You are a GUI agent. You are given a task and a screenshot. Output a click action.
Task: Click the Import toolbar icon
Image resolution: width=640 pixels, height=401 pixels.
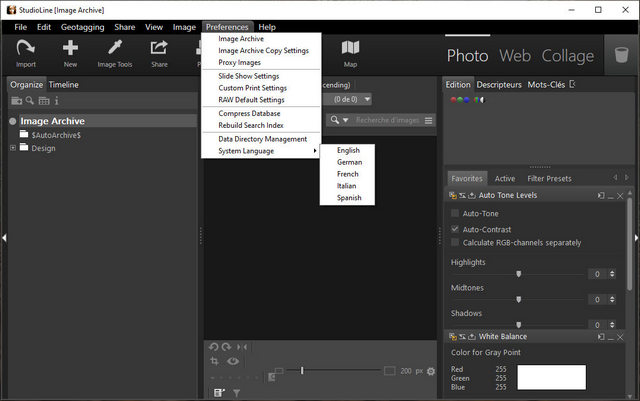pos(25,48)
